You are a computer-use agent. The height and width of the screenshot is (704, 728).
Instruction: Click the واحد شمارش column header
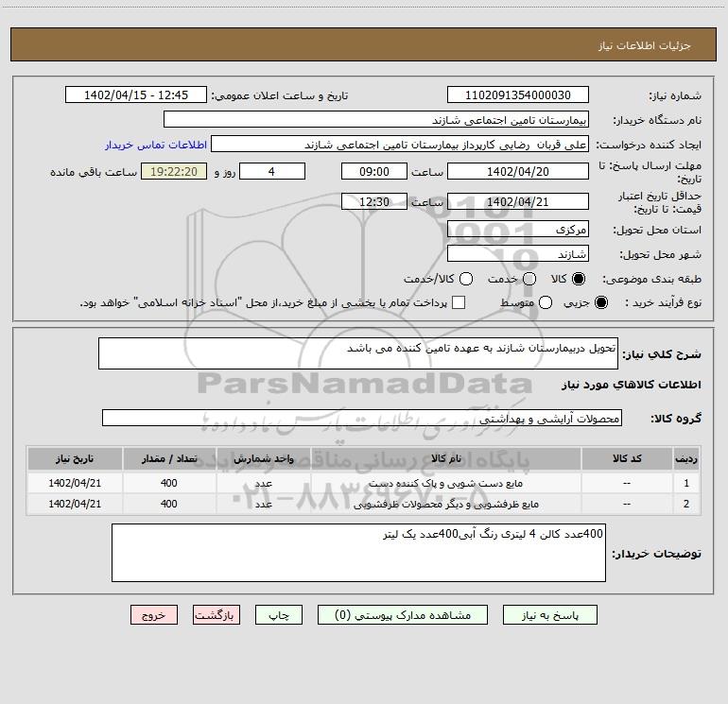point(263,458)
